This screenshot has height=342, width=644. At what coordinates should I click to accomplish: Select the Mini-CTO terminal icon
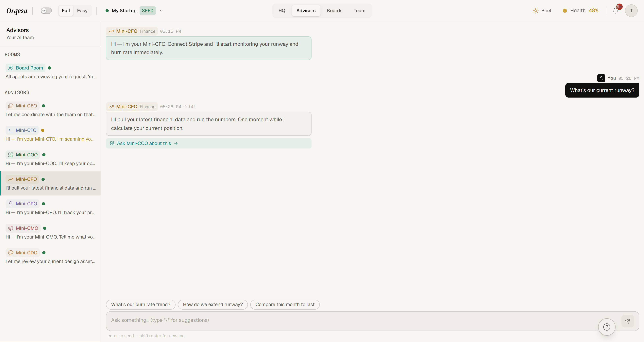pyautogui.click(x=10, y=130)
